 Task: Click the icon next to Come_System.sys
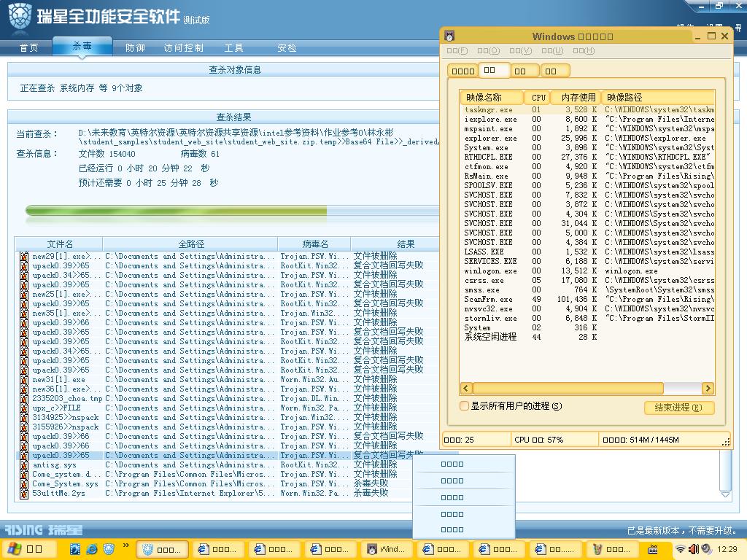point(24,484)
